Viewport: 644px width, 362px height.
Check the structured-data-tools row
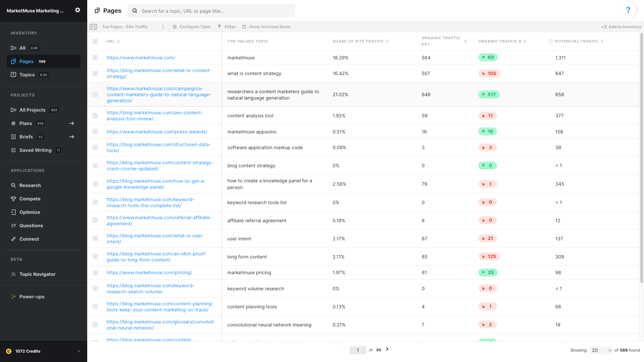click(95, 147)
